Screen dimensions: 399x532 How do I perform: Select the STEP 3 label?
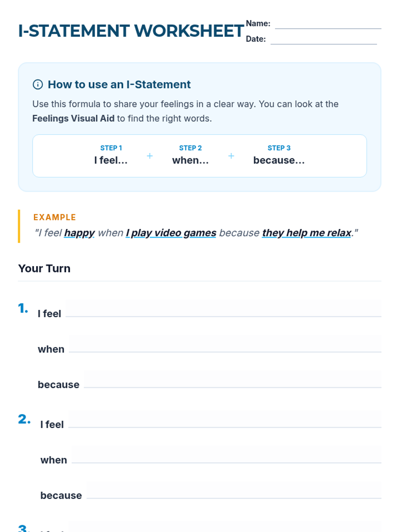279,148
